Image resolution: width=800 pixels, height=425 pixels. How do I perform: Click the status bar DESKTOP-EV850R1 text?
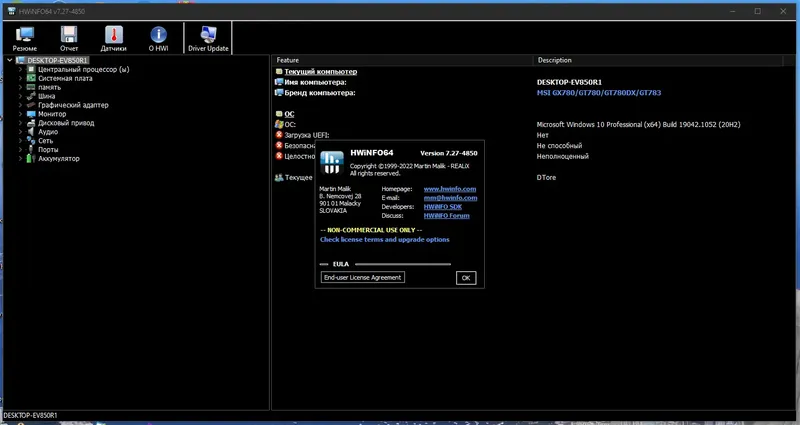[31, 415]
